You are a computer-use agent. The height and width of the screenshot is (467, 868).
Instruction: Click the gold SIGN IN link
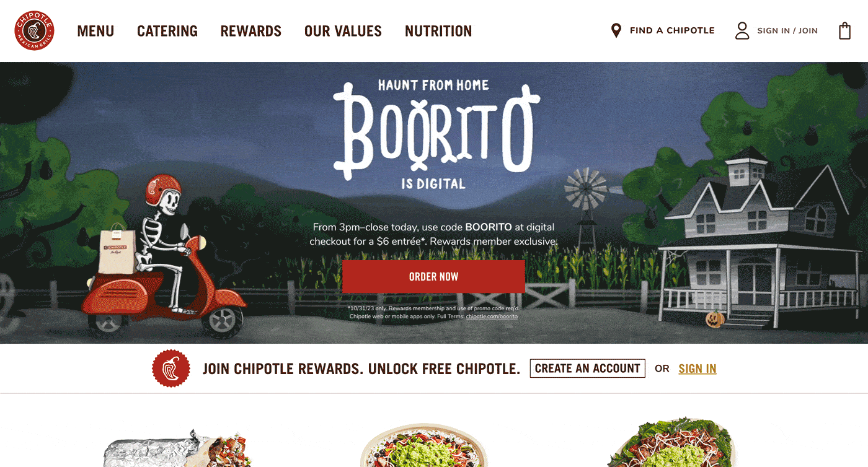tap(697, 369)
